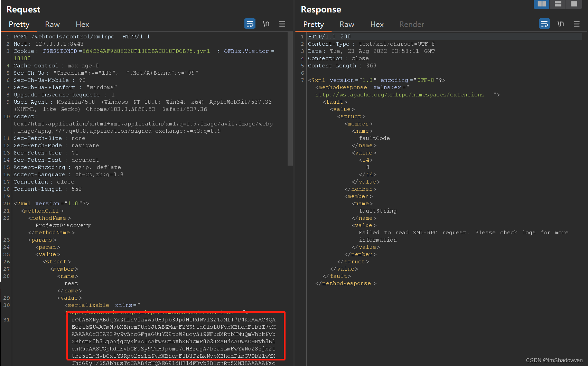The image size is (588, 366).
Task: Click the Accept-Encoding gzip, deflate header
Action: (67, 167)
